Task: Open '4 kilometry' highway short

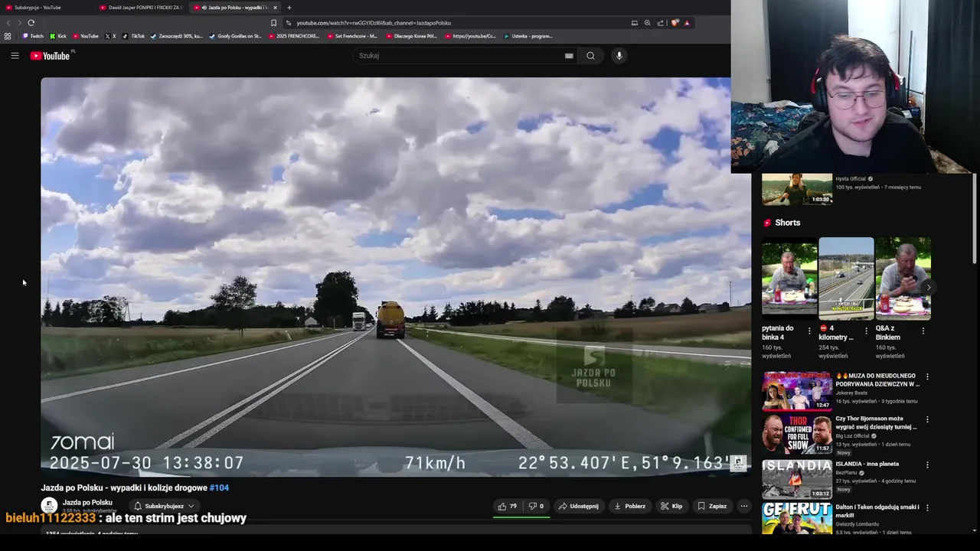Action: (x=846, y=279)
